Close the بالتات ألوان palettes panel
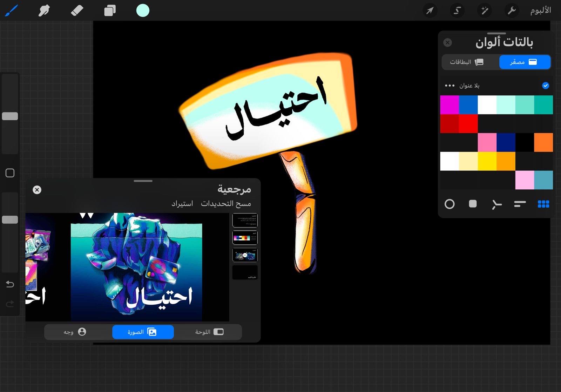 point(447,42)
